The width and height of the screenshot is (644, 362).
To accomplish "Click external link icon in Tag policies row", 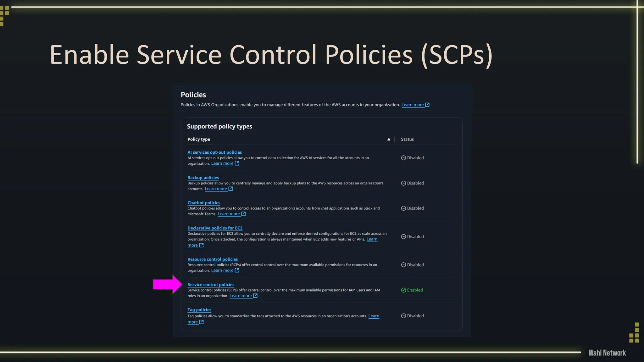I will point(202,322).
